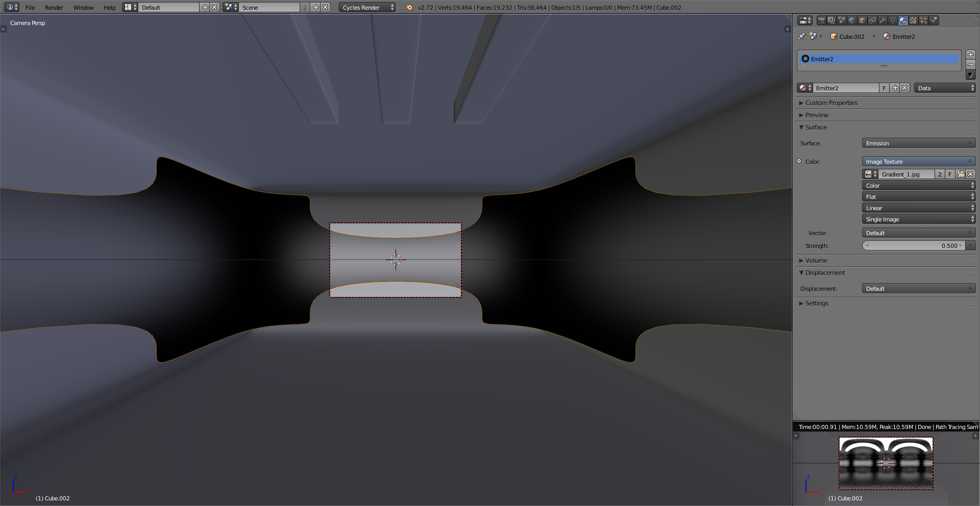Screen dimensions: 980x506
Task: Unlink the Emitter2 material datablock
Action: point(904,88)
